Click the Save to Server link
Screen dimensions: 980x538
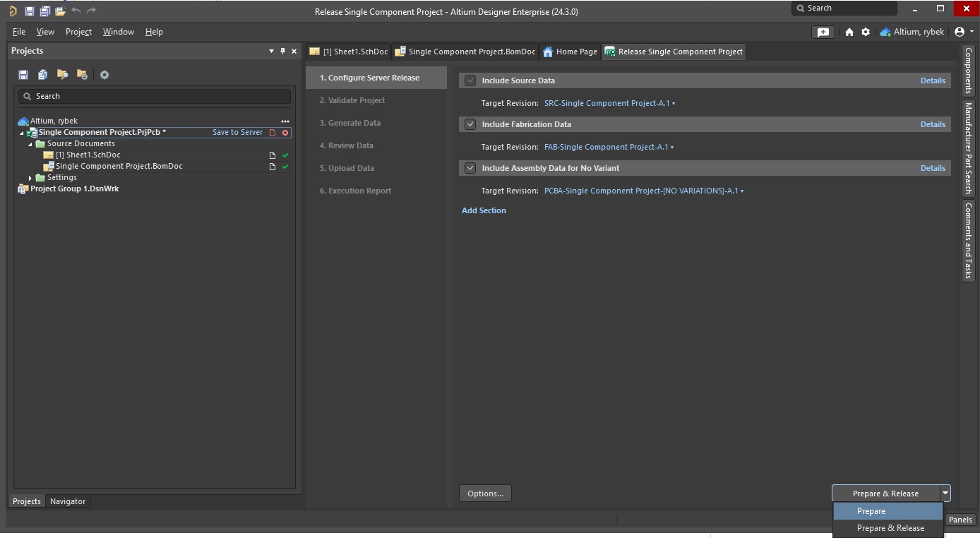237,133
